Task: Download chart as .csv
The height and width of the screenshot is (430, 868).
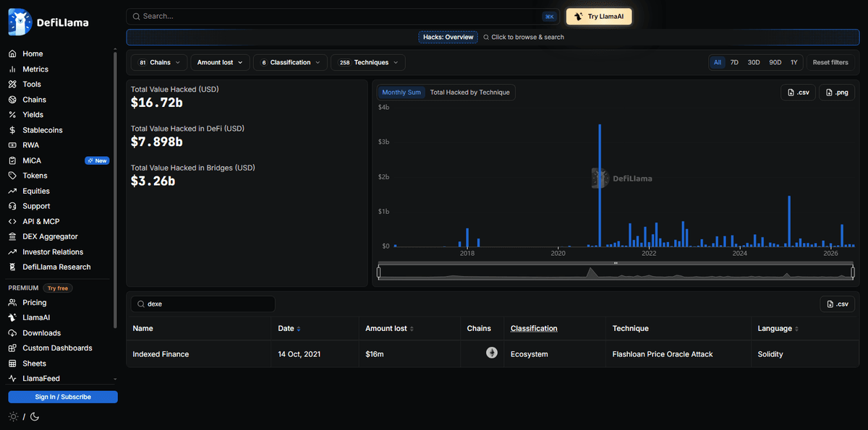Action: pos(799,93)
